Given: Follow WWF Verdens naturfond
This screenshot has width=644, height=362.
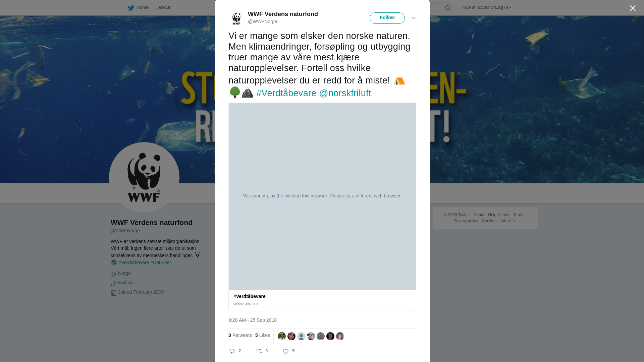Looking at the screenshot, I should coord(387,18).
